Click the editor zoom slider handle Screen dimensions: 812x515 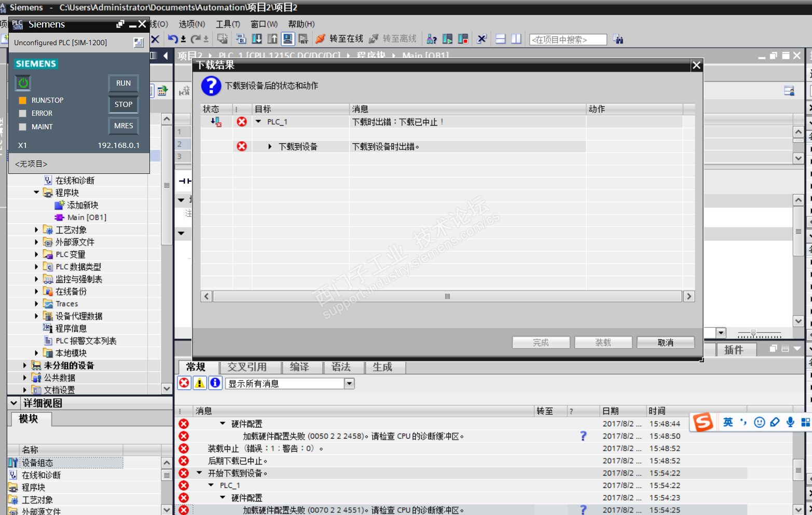[753, 333]
